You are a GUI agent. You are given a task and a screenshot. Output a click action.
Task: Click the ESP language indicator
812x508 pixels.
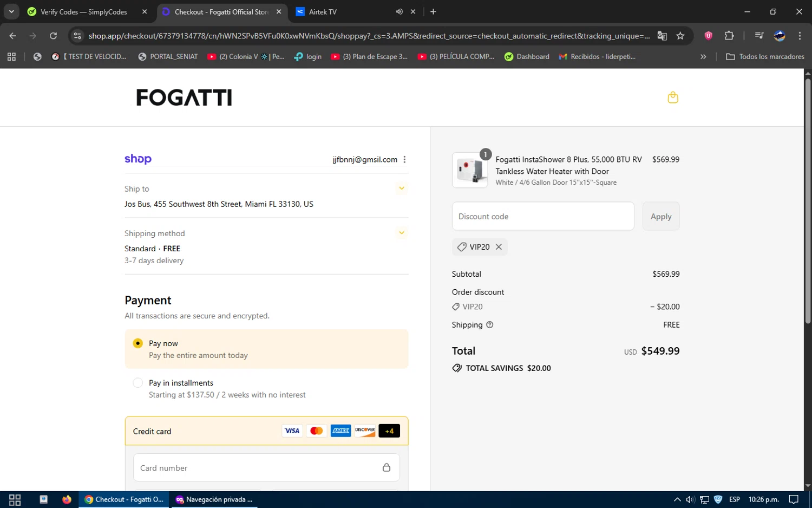click(x=735, y=499)
